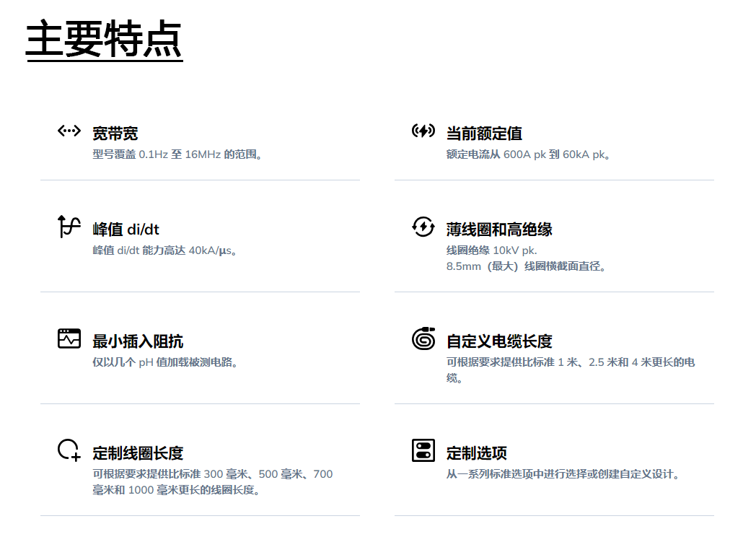The image size is (756, 542).
Task: Select the 定制选项 title
Action: 476,453
